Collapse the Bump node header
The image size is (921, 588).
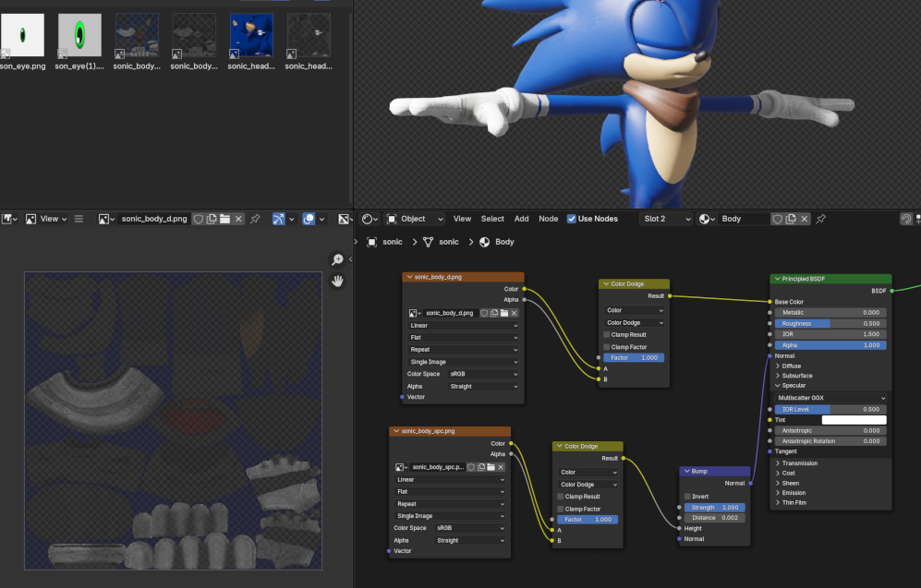tap(686, 471)
